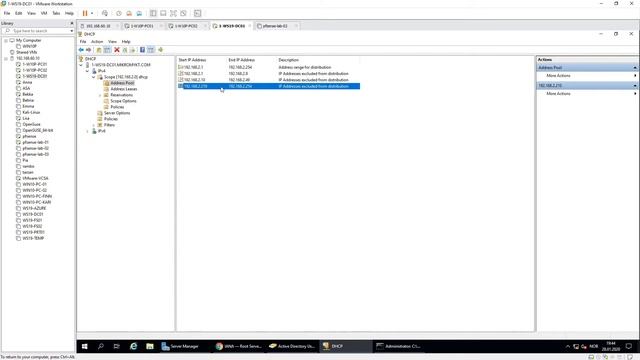Click the Up one level folder toolbar icon
The height and width of the screenshot is (360, 640).
[x=99, y=50]
